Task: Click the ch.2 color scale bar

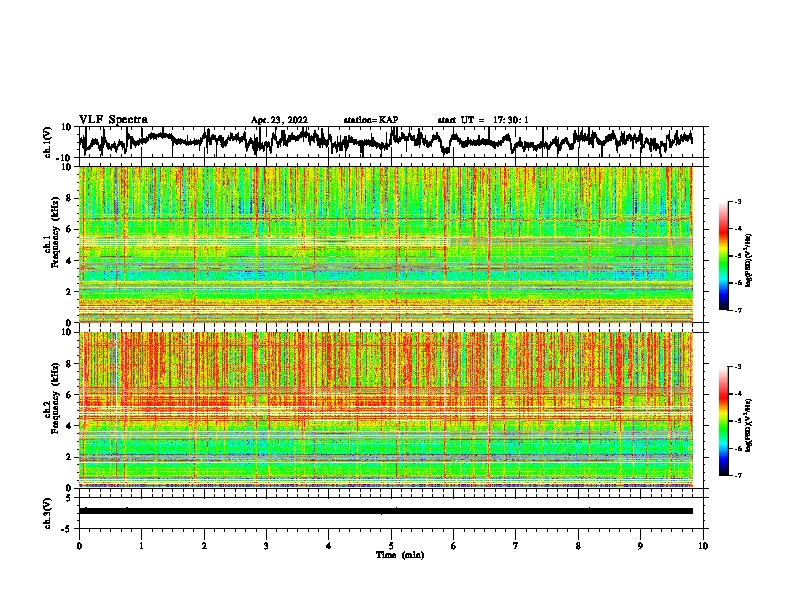Action: 723,421
